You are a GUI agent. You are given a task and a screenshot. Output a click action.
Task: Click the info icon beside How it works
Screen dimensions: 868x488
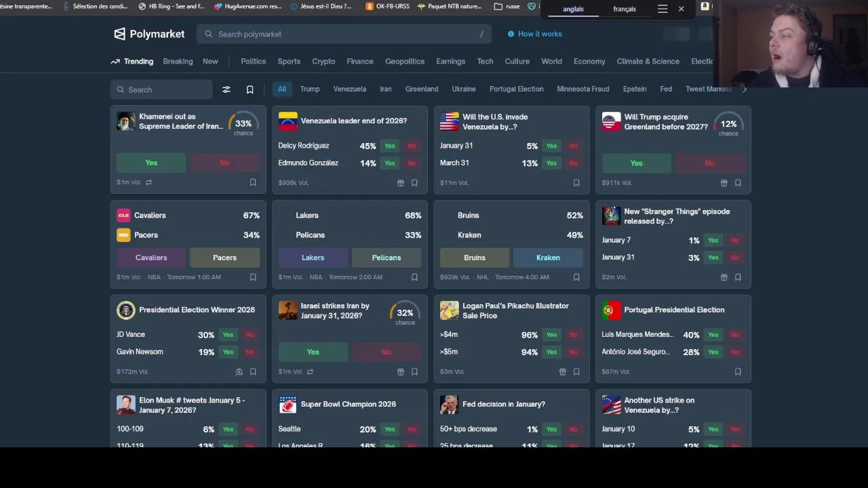pyautogui.click(x=511, y=34)
